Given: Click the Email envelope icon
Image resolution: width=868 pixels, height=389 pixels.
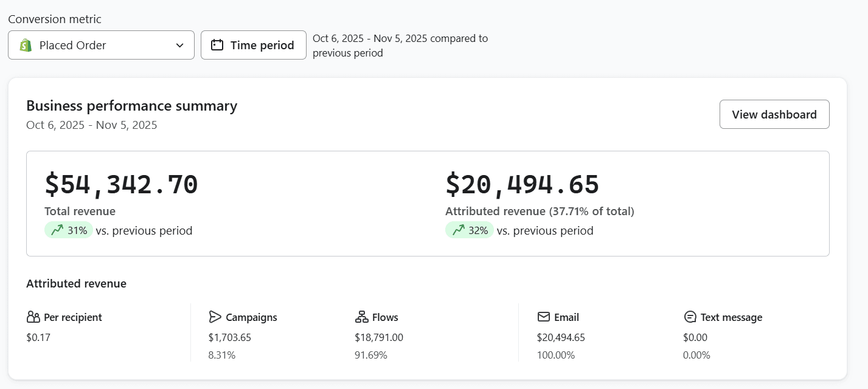Looking at the screenshot, I should coord(543,317).
